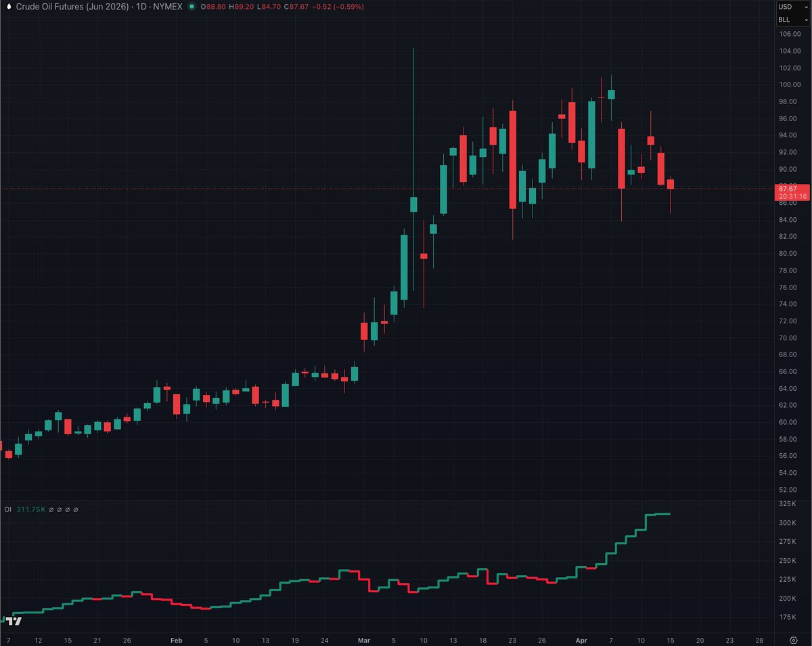The image size is (812, 646).
Task: Click the latest red candle near 87.67
Action: [671, 184]
